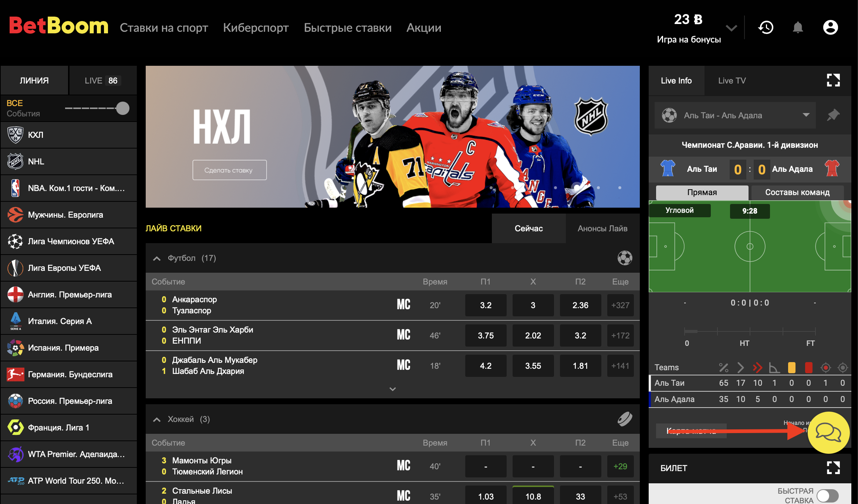
Task: Select Лига Европы УЕФА in sidebar
Action: point(69,268)
